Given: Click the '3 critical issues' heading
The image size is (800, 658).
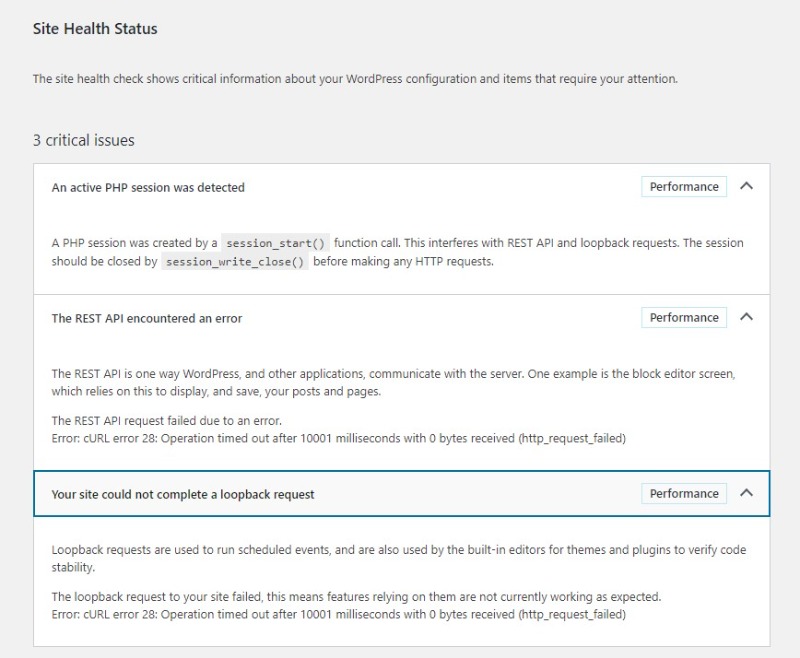Looking at the screenshot, I should click(x=83, y=140).
